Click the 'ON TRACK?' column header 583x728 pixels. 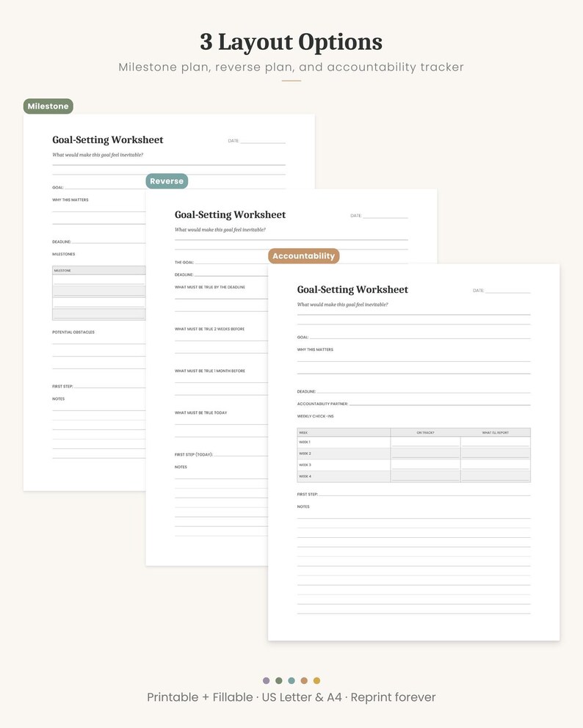click(426, 432)
